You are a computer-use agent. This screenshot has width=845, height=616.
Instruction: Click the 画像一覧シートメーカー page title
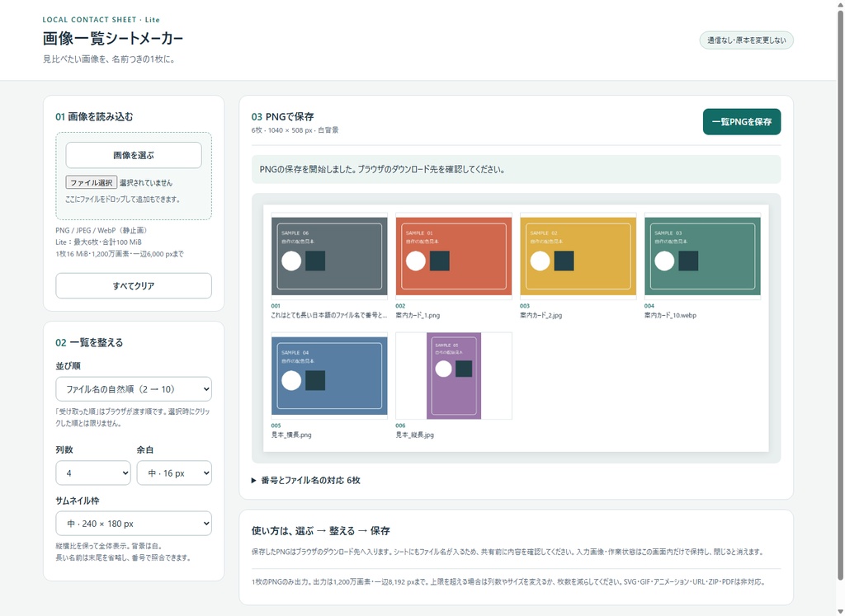tap(113, 38)
